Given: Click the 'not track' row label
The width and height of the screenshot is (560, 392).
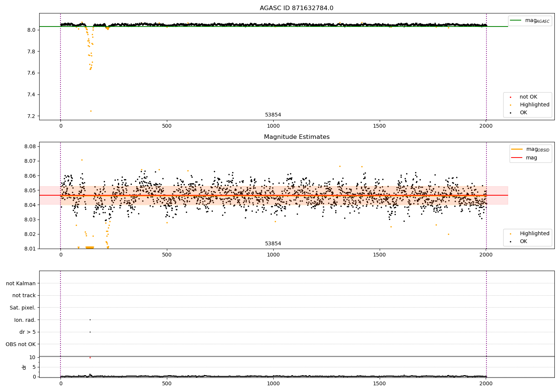Looking at the screenshot, I should (24, 296).
